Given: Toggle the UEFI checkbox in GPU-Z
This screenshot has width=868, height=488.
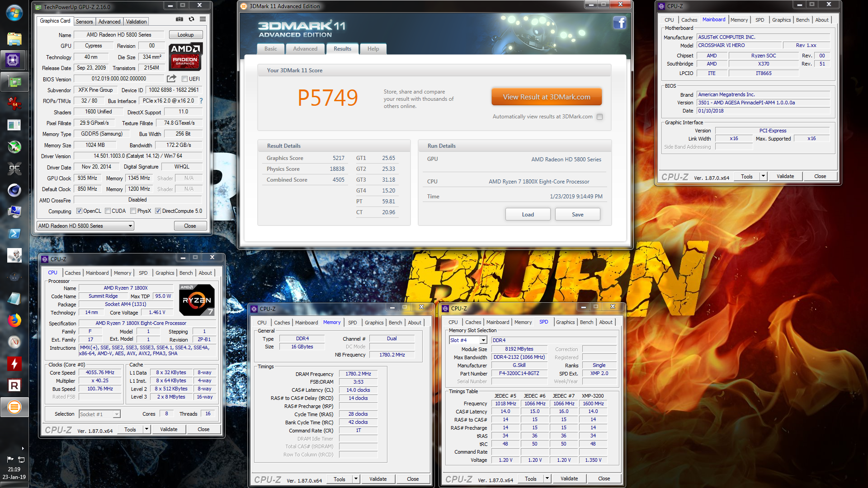Looking at the screenshot, I should coord(184,79).
